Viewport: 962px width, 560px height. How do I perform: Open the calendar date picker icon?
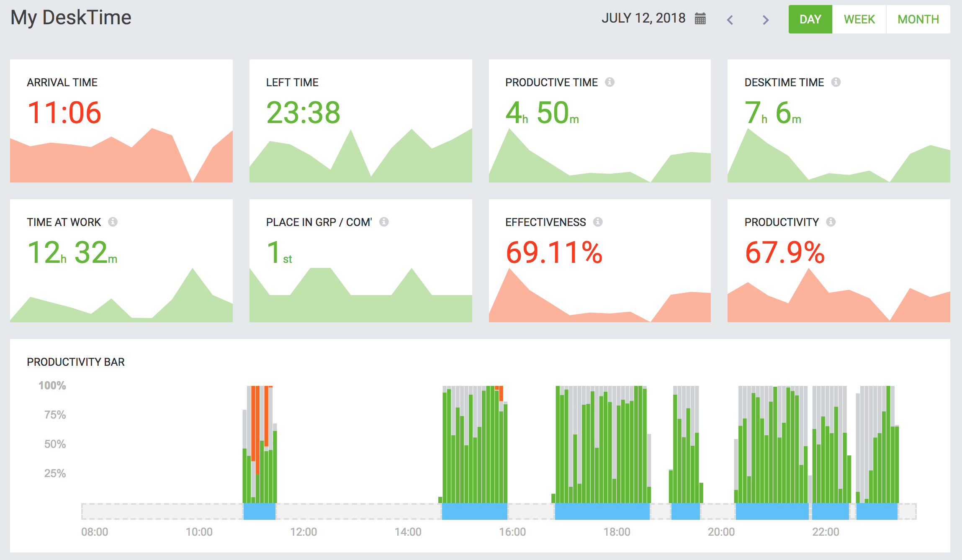point(700,19)
